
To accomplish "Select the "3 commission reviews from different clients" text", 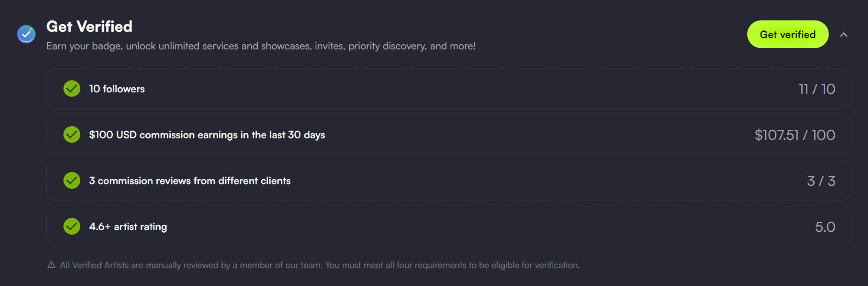I will point(190,181).
